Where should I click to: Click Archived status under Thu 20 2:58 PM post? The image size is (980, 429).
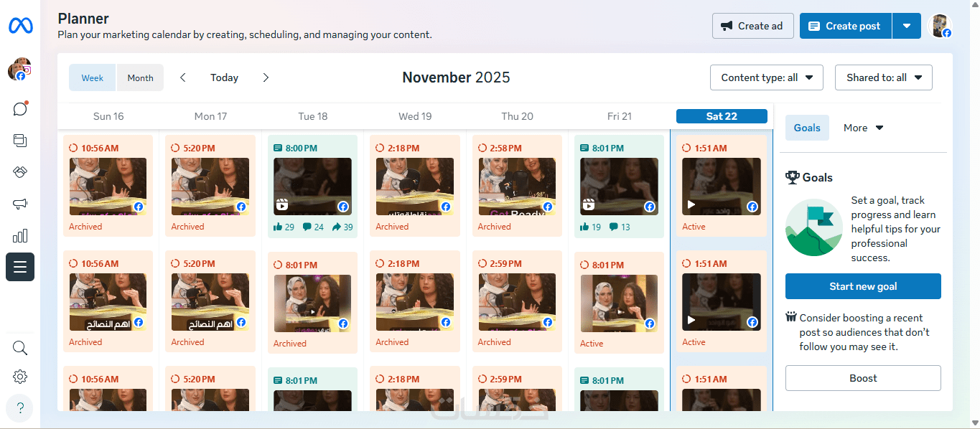(495, 227)
